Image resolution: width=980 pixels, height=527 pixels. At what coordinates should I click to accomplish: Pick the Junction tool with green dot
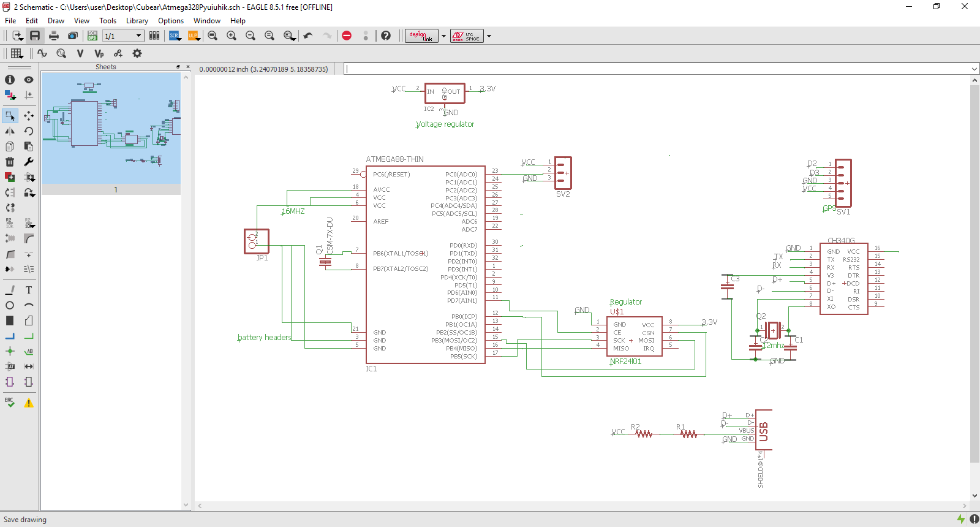[x=10, y=351]
